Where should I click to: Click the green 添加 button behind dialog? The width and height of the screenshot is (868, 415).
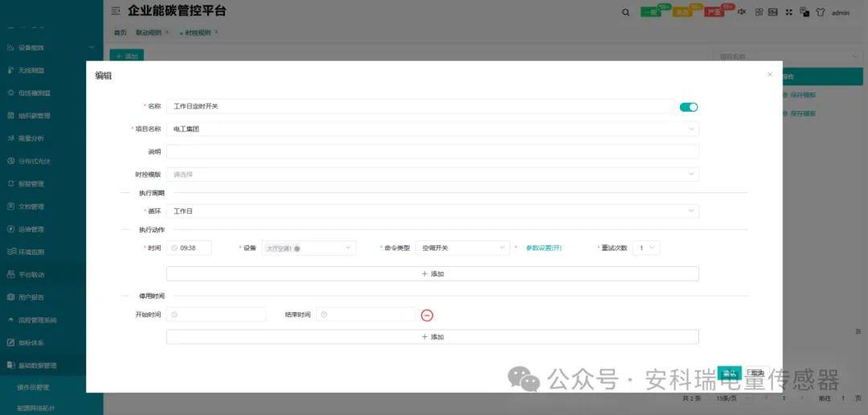[x=127, y=55]
